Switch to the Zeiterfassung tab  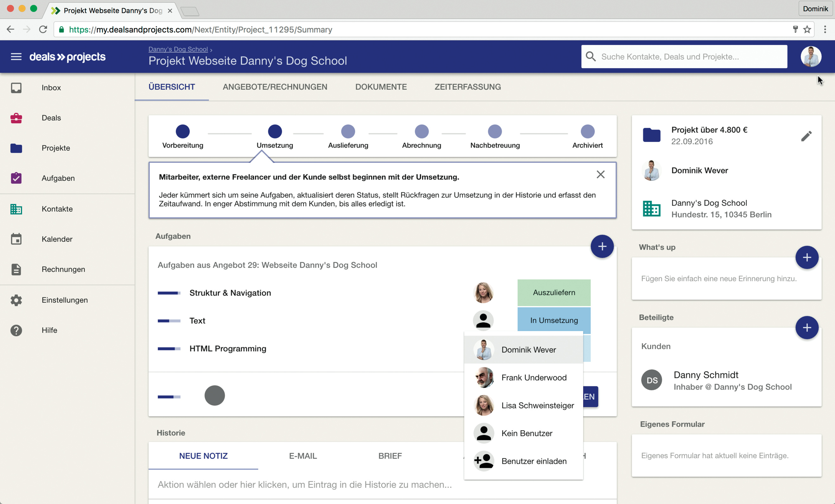tap(467, 87)
